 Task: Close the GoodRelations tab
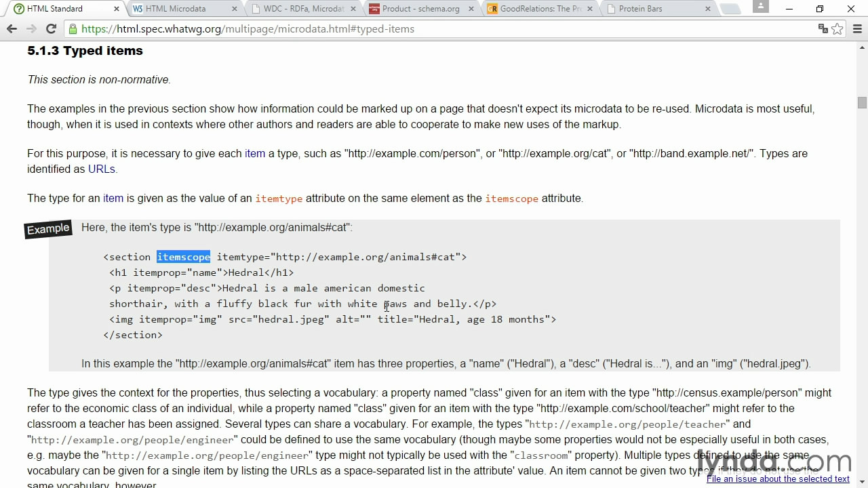point(589,9)
